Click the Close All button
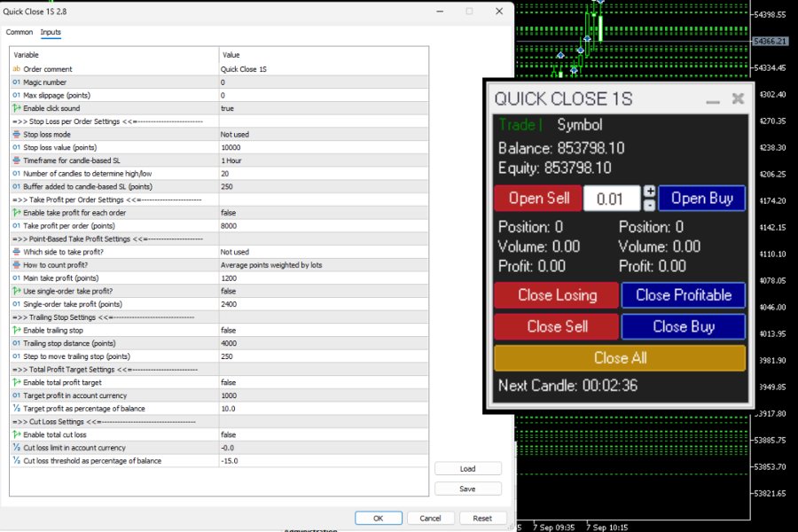This screenshot has width=798, height=532. [x=620, y=358]
